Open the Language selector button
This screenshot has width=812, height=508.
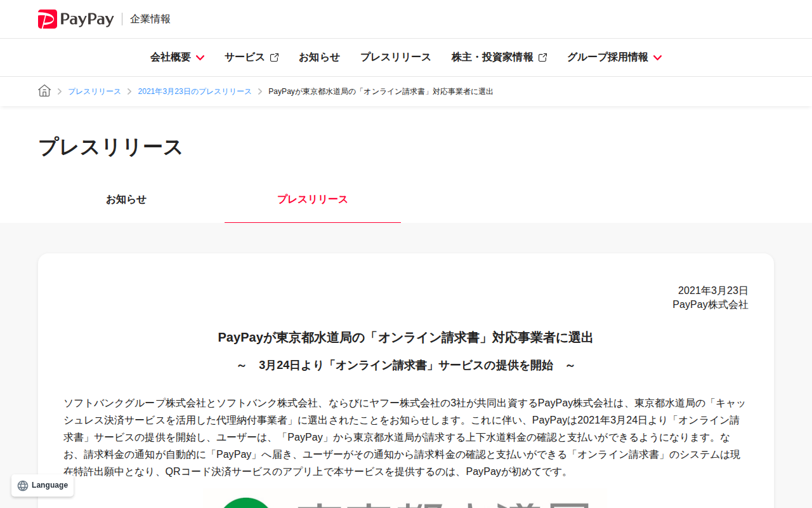(43, 486)
